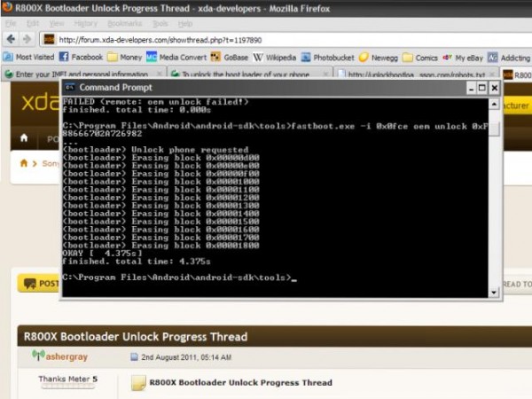Close the robots.txt tab
532x399 pixels.
pos(491,74)
